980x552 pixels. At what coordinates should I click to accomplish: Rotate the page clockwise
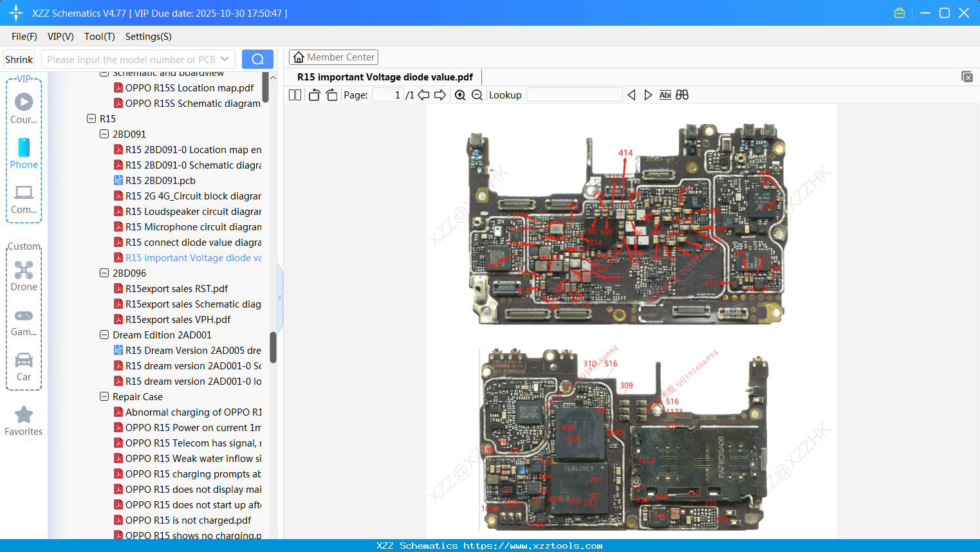click(331, 95)
